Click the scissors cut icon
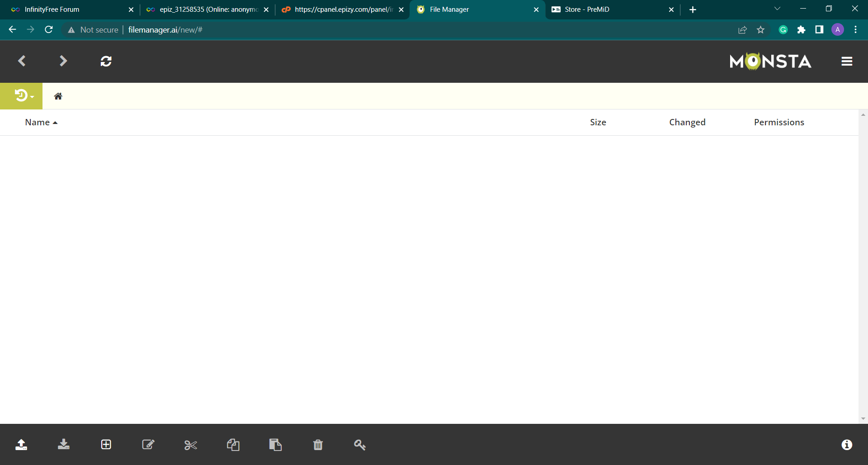Screen dimensions: 868x465 click(x=191, y=445)
